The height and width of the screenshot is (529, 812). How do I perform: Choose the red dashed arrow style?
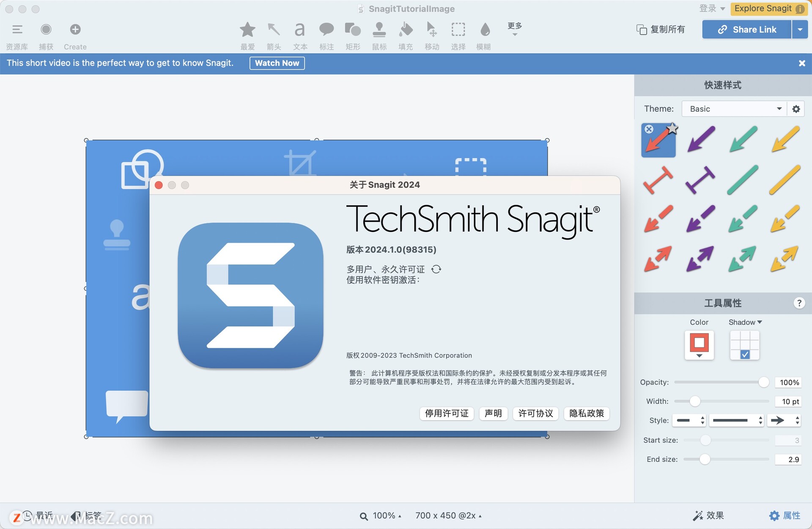658,219
